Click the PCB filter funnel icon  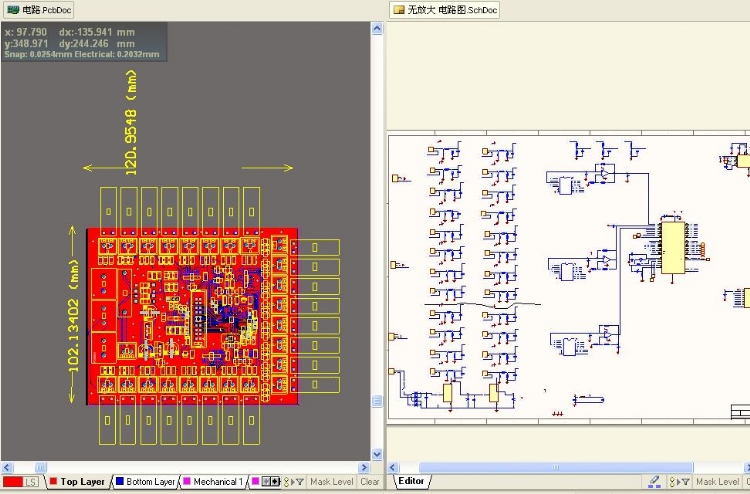pos(299,482)
